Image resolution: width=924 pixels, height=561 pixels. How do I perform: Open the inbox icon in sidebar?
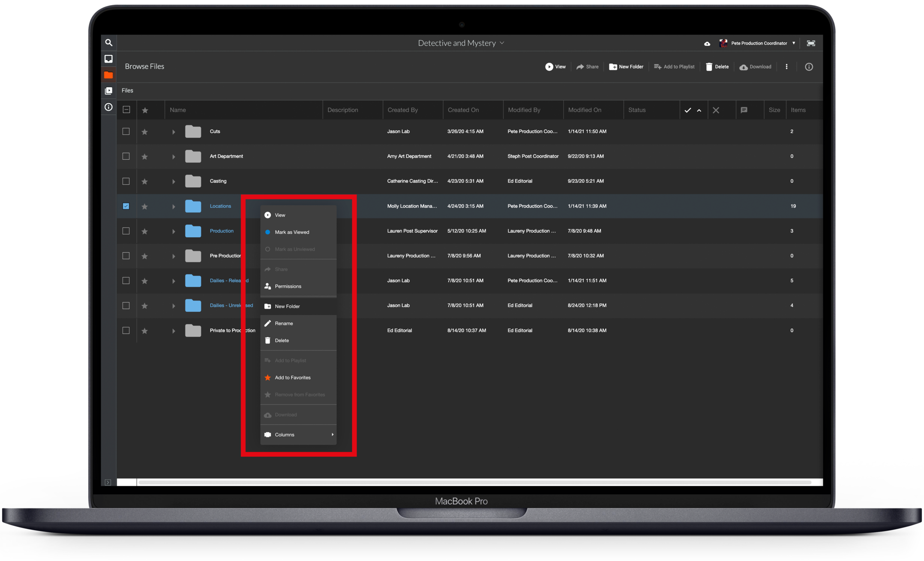tap(109, 59)
